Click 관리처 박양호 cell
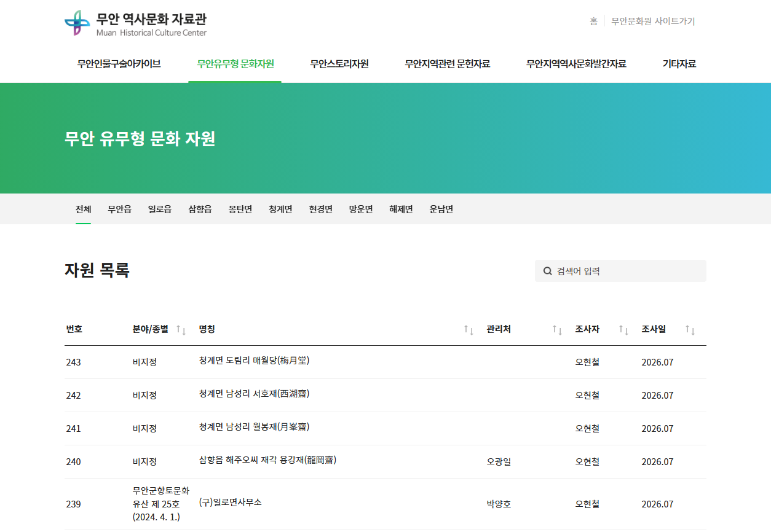The image size is (771, 532). (x=499, y=504)
